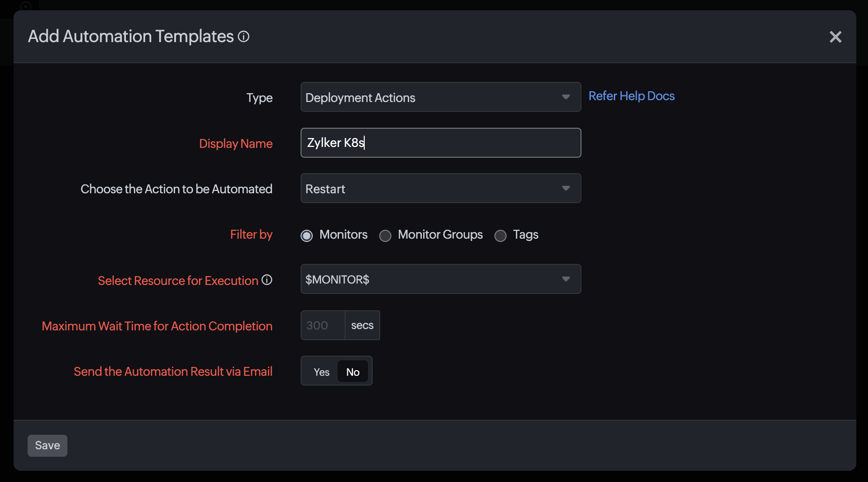Open the Type dropdown showing Deployment Actions
Viewport: 868px width, 482px height.
(441, 97)
